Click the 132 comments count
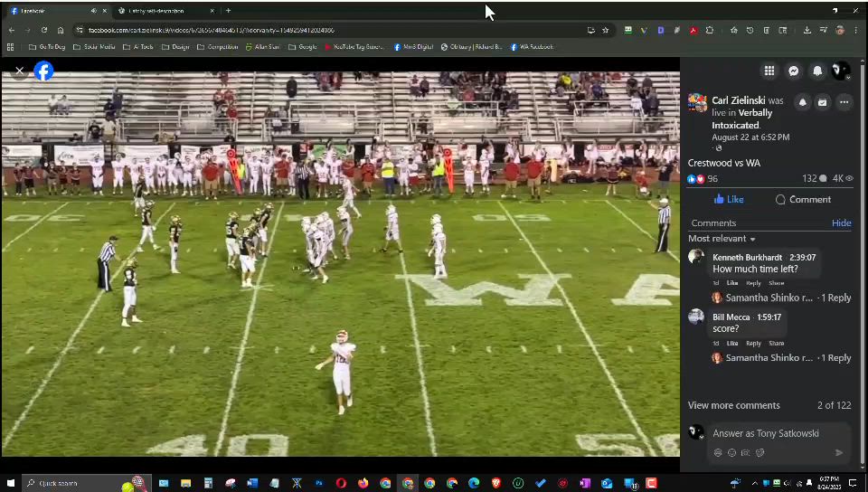 815,179
